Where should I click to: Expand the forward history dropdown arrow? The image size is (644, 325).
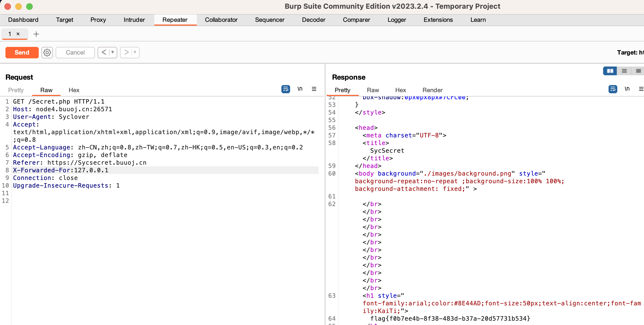click(135, 52)
